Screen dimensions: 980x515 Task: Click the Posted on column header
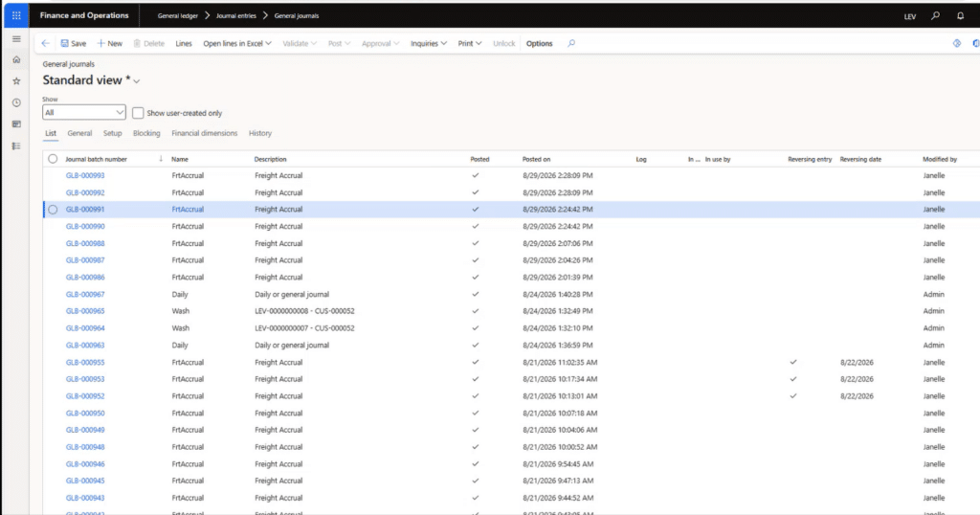click(x=536, y=159)
